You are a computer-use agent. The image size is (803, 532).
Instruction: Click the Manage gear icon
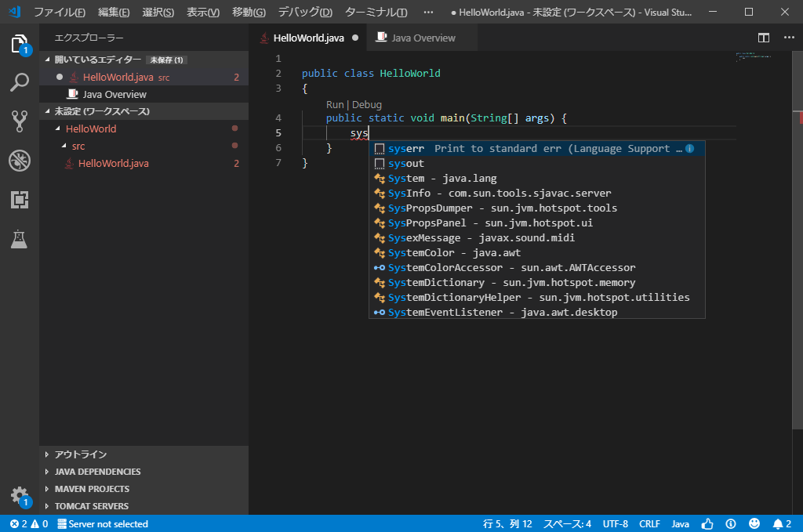click(x=19, y=495)
